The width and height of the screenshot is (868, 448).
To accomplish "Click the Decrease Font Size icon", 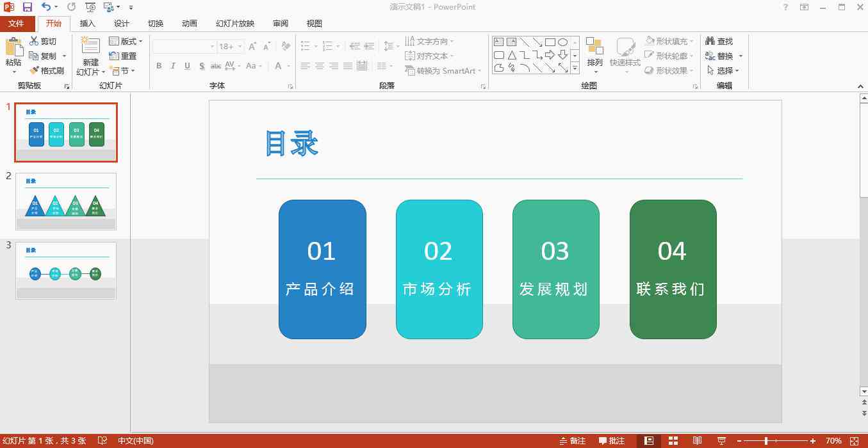I will click(x=266, y=47).
